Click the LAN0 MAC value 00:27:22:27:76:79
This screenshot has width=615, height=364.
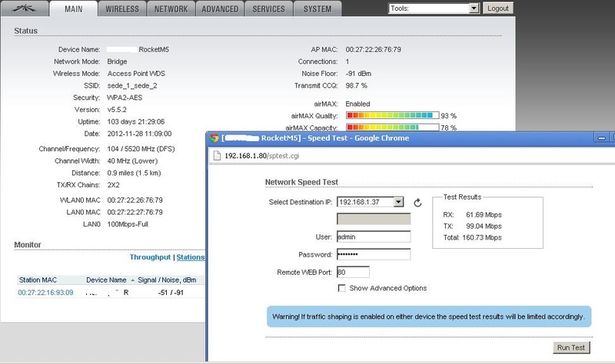pos(135,212)
